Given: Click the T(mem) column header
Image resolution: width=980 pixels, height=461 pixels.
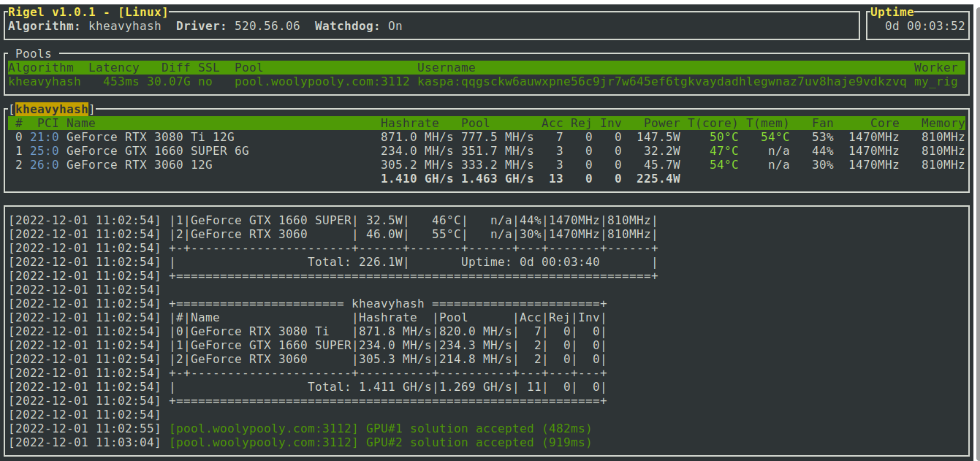Looking at the screenshot, I should [x=768, y=123].
